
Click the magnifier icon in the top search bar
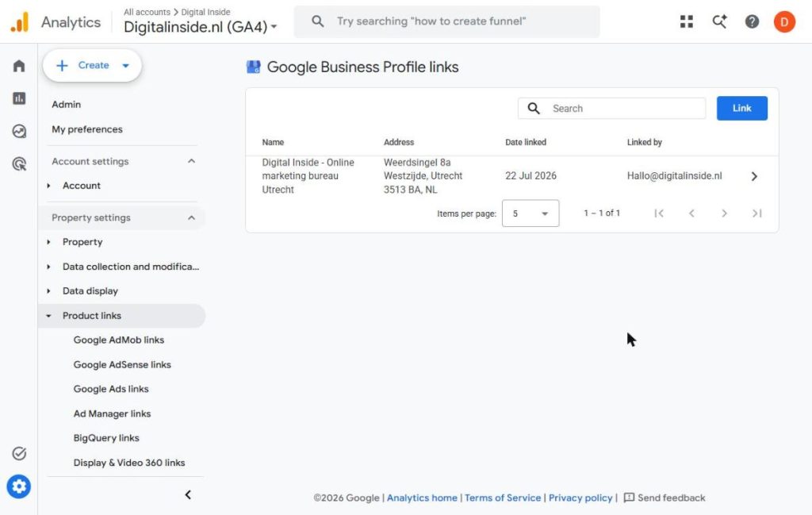point(317,21)
